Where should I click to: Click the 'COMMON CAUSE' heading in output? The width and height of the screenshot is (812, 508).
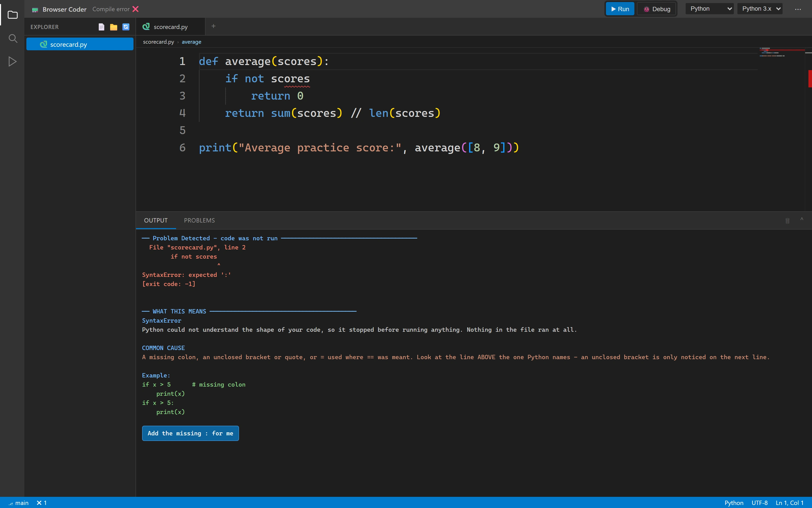tap(163, 348)
